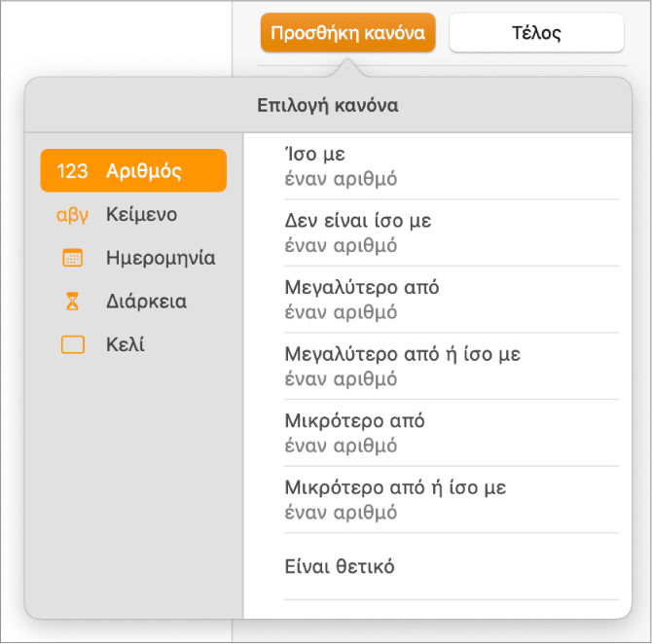Screen dimensions: 652x644
Task: Click the Προσθήκη κανόνα button
Action: (x=348, y=32)
